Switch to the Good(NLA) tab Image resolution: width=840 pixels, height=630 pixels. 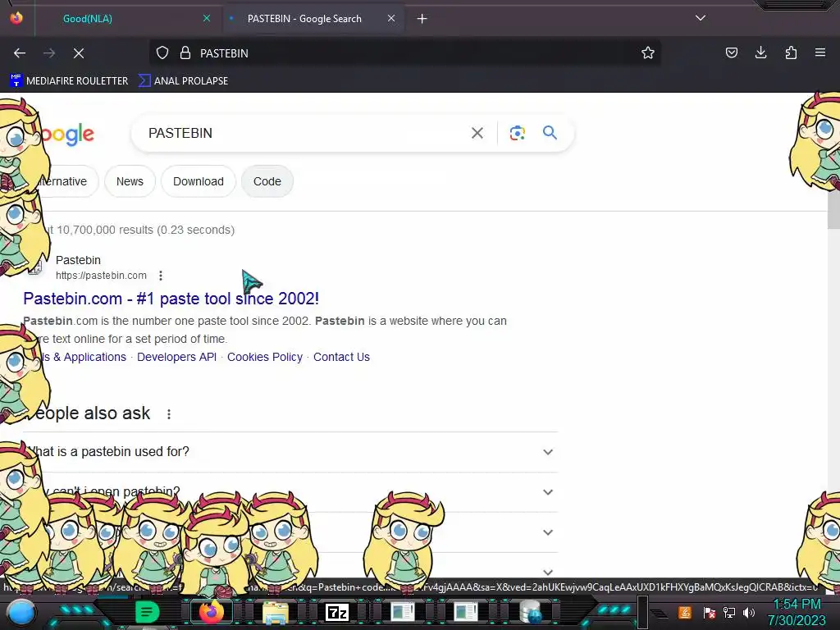(88, 19)
